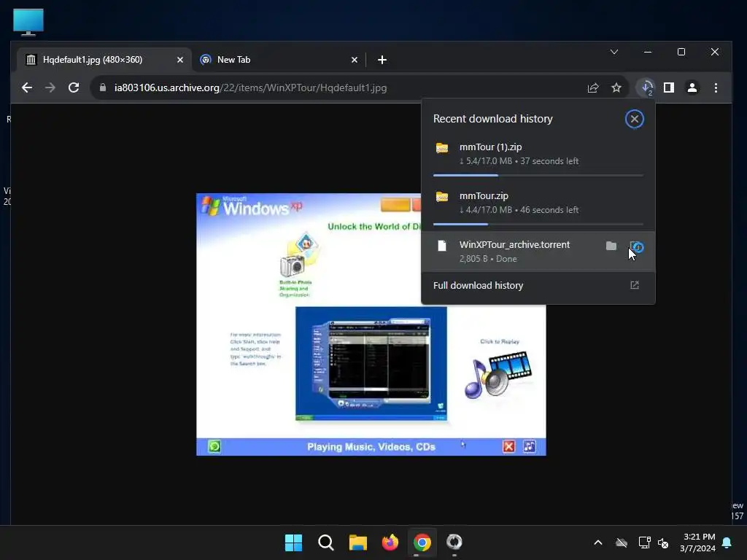Open the clock showing 3:21 PM

tap(698, 542)
